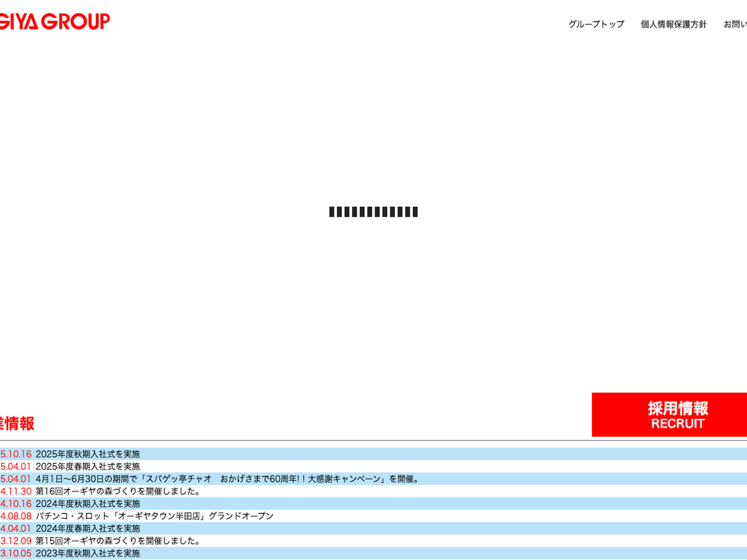The width and height of the screenshot is (747, 560).
Task: Open the グループトップ menu item
Action: (596, 24)
